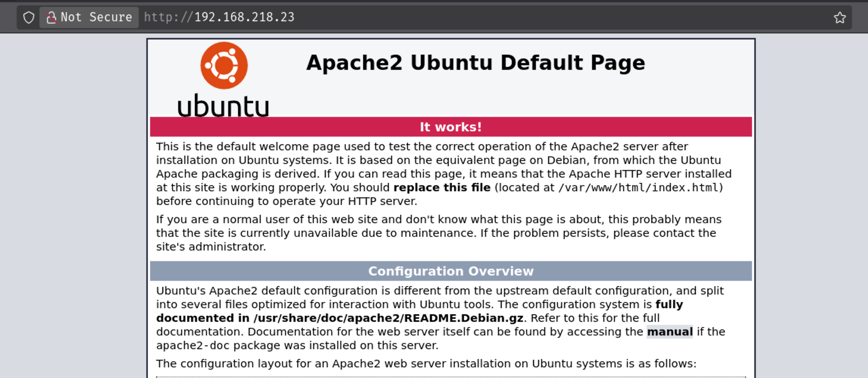Click the Ubuntu logo image
Viewport: 868px width, 378px height.
tap(224, 79)
